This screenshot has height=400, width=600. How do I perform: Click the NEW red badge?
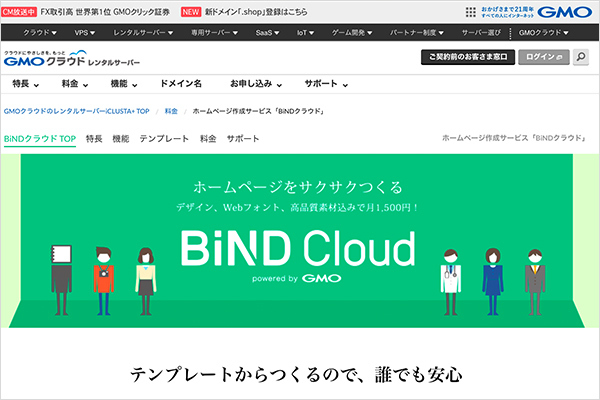tap(191, 12)
